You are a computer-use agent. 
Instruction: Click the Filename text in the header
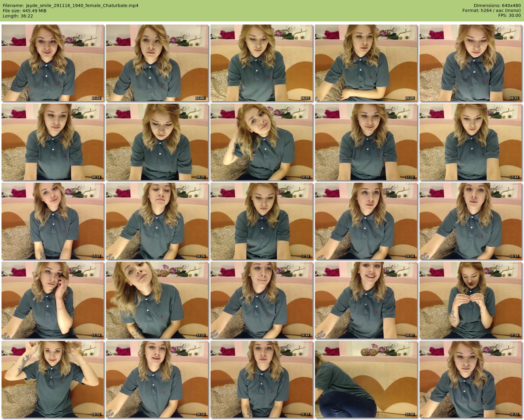click(70, 6)
